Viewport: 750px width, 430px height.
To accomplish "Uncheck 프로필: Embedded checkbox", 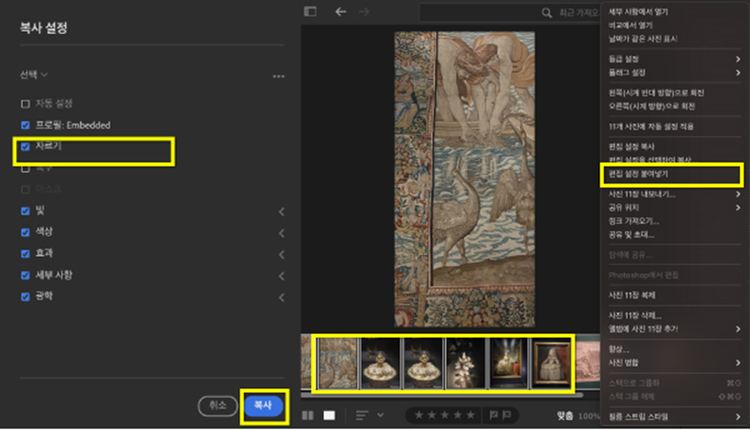I will click(x=25, y=125).
